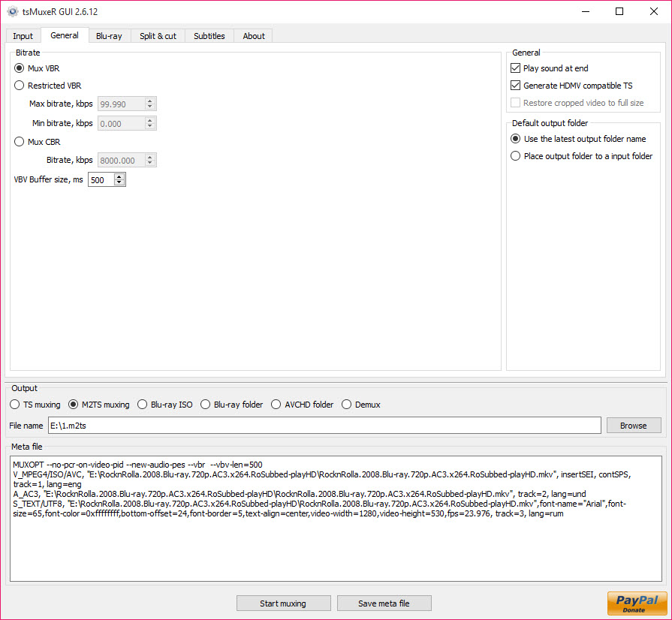Toggle the Play sound at end checkbox
Screen dimensions: 672x620
tap(550, 68)
